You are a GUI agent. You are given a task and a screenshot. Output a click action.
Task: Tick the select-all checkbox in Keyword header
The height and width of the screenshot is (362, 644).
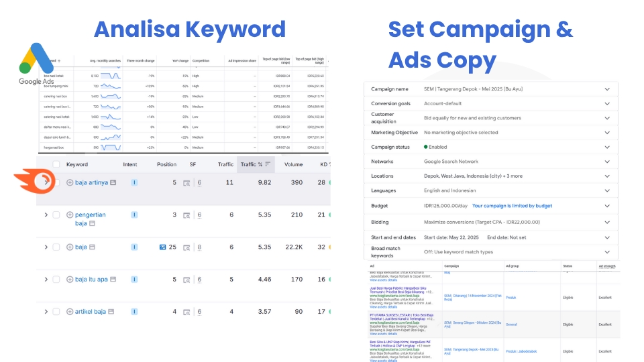click(56, 165)
